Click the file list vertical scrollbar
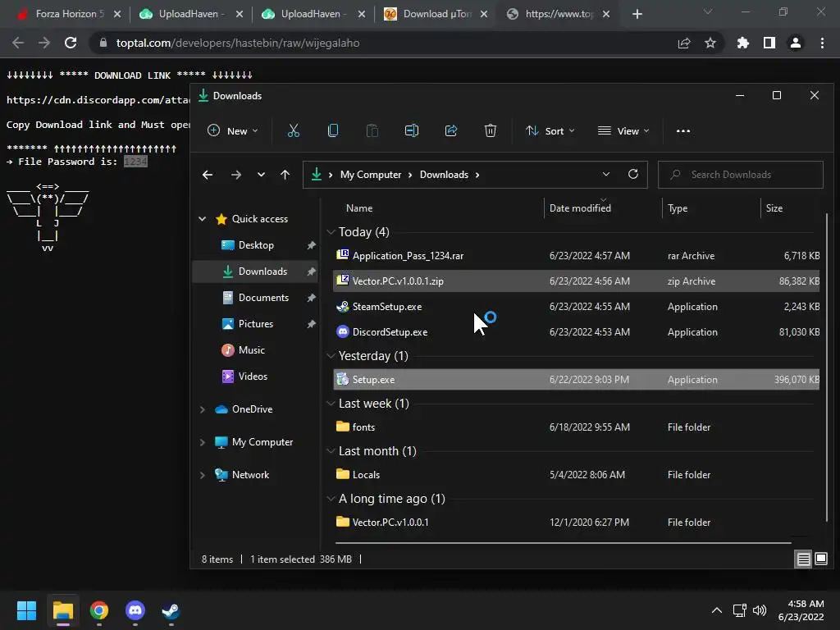840x630 pixels. (827, 367)
